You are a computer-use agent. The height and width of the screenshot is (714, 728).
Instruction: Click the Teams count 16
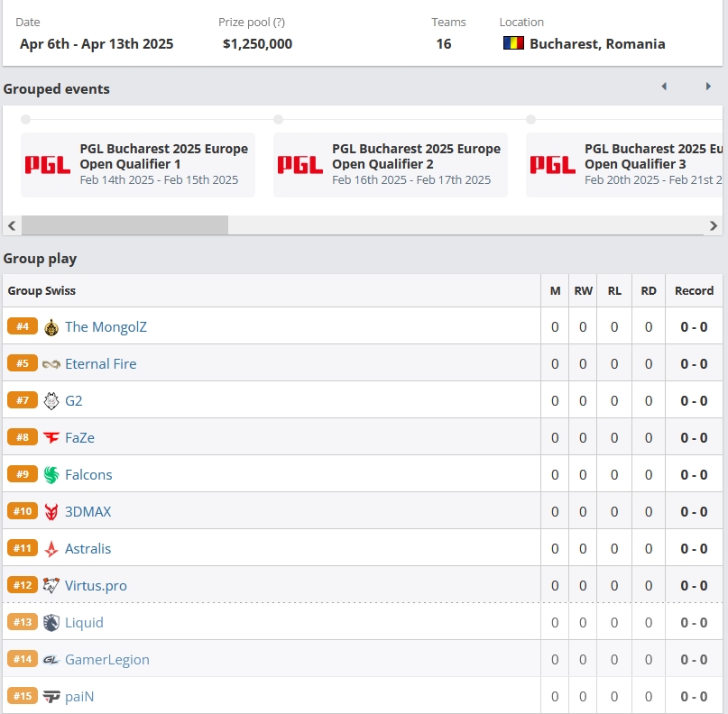coord(444,43)
